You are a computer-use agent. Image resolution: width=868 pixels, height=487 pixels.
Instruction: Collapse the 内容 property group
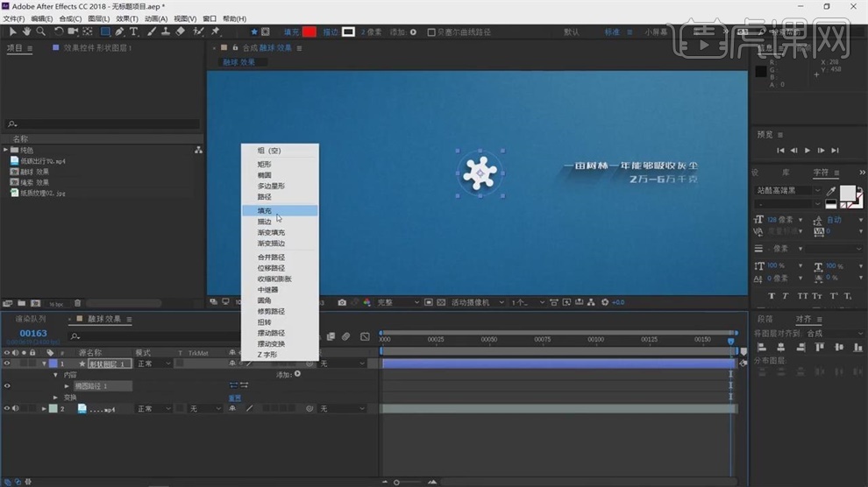[56, 375]
